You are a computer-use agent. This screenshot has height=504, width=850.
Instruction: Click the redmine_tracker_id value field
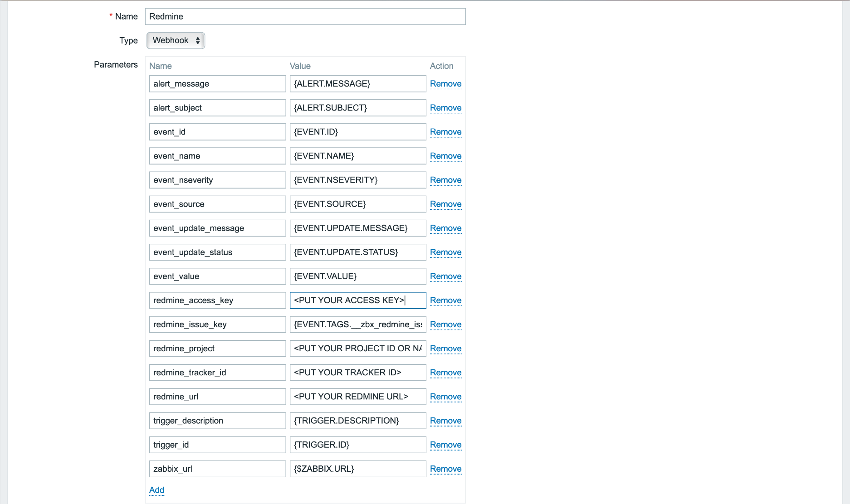(x=357, y=373)
